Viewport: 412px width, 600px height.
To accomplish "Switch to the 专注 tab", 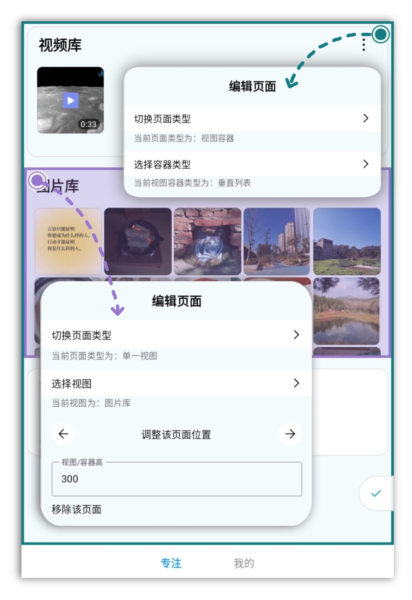I will click(171, 563).
